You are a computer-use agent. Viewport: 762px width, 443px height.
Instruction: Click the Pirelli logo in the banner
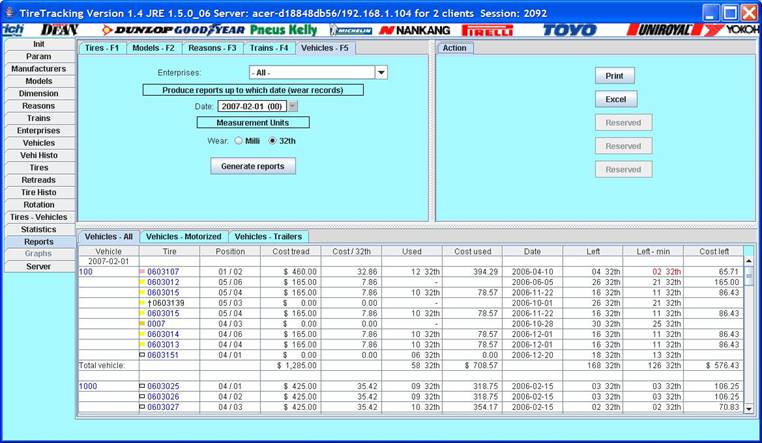coord(487,30)
